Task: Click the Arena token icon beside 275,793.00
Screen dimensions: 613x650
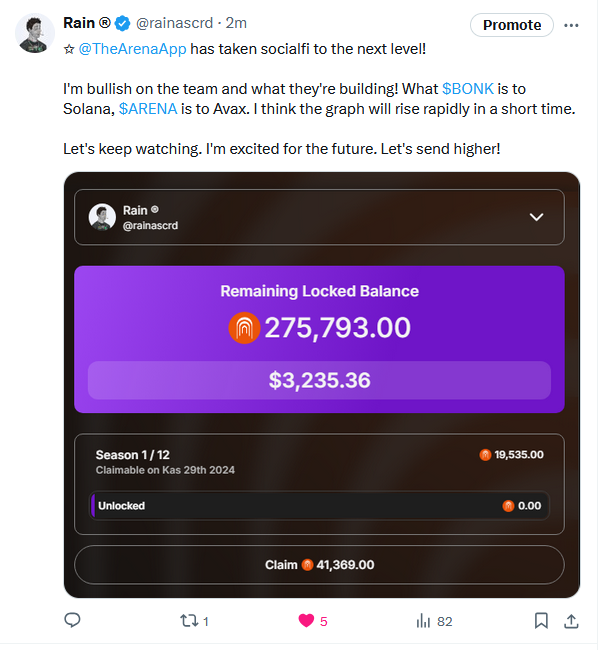Action: 244,328
